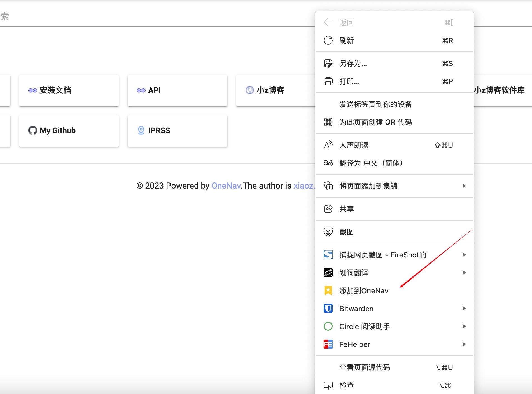Image resolution: width=532 pixels, height=394 pixels.
Task: Click the Read Aloud icon
Action: click(x=328, y=145)
